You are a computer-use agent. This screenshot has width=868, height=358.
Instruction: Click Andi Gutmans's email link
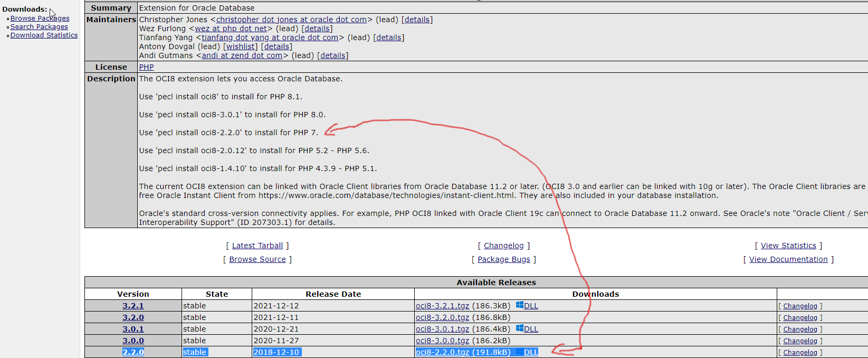click(x=242, y=55)
